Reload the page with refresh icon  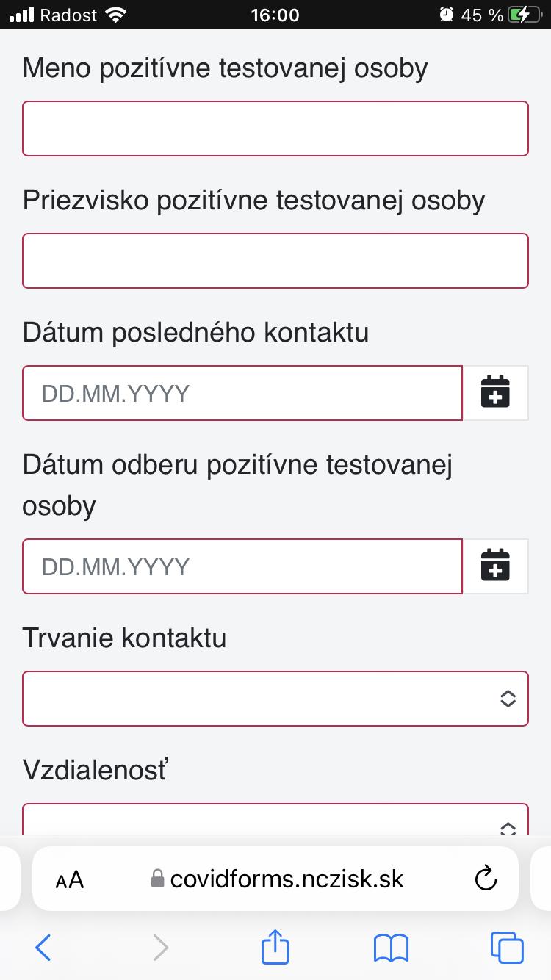(x=486, y=878)
